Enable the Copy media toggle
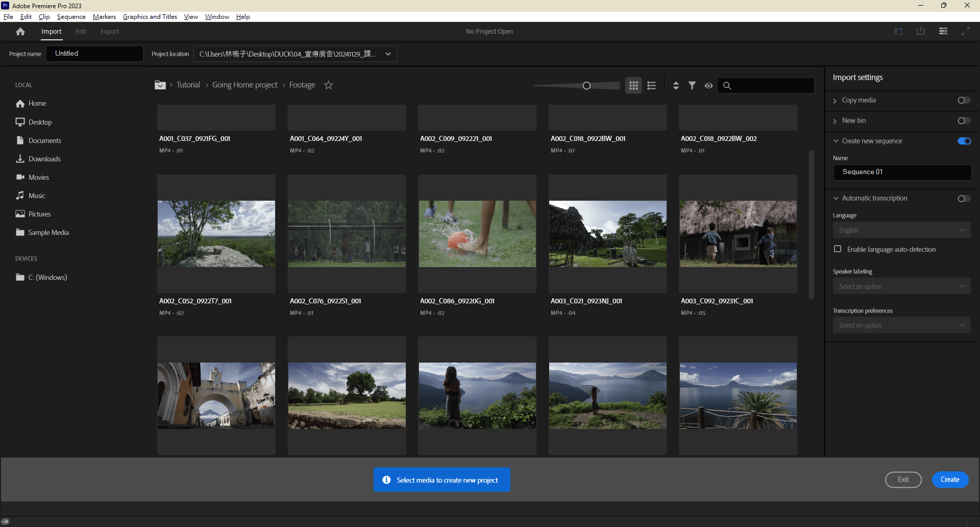 [964, 101]
